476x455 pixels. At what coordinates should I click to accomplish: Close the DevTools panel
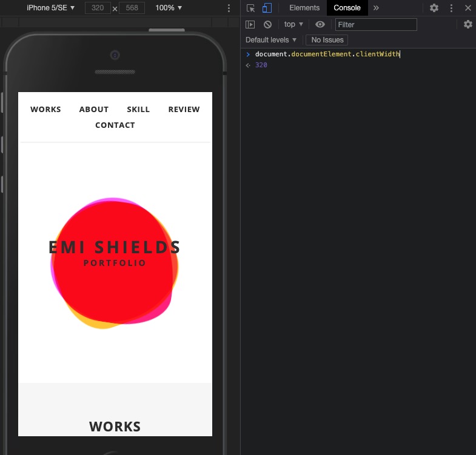point(468,8)
